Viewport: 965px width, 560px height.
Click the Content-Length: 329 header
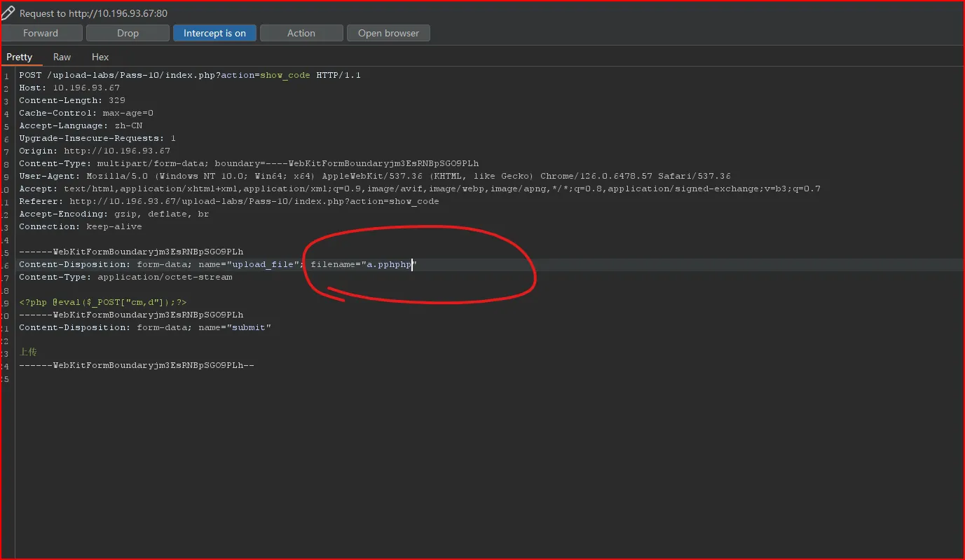[x=72, y=100]
